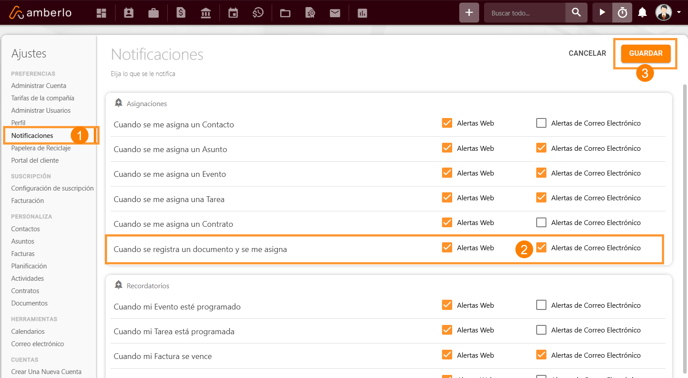Click Crear Una Nueva Cuenta

point(46,371)
